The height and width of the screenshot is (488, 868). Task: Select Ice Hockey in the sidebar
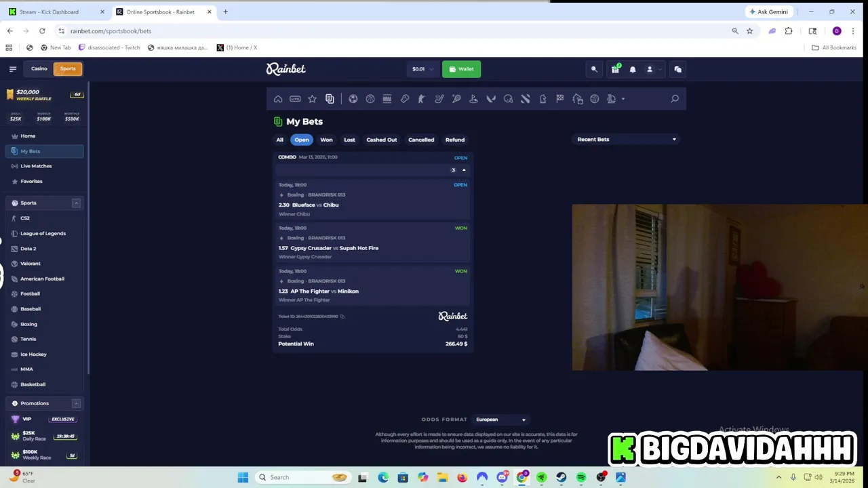(x=45, y=354)
